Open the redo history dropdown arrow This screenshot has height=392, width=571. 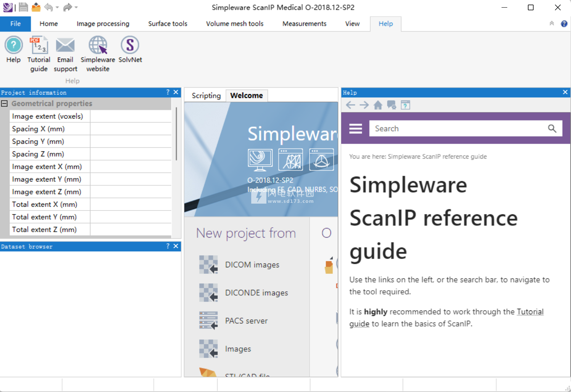tap(76, 7)
